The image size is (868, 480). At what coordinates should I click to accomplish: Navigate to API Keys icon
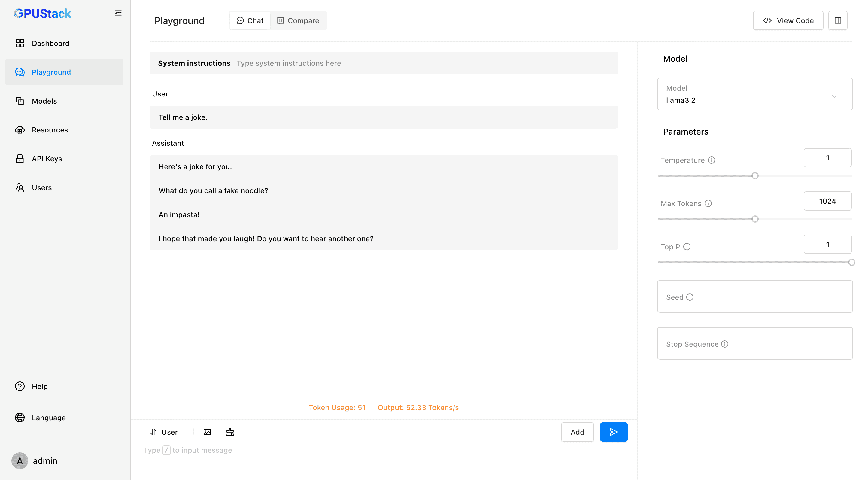click(x=20, y=158)
